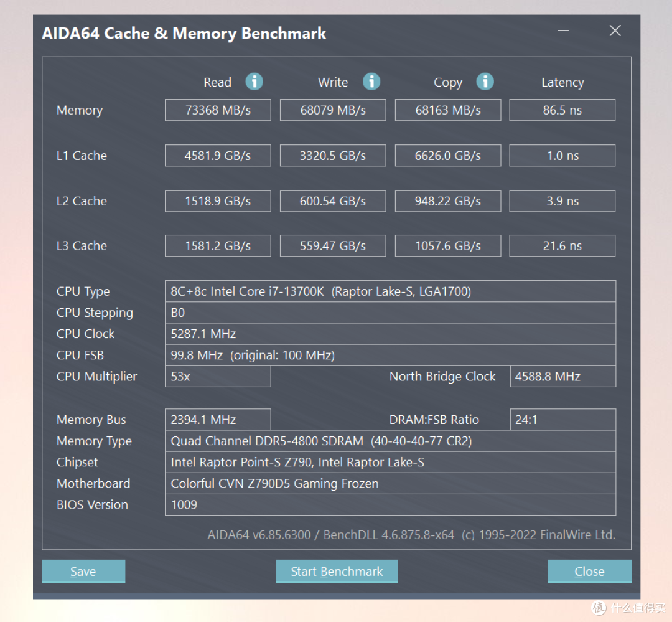Click the CPU Clock field 5287.1 MHz
672x622 pixels.
pos(390,334)
